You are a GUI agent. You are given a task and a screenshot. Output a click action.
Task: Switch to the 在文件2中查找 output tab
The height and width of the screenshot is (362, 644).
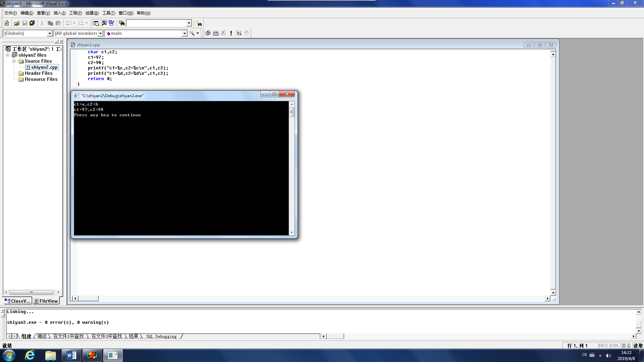coord(107,336)
